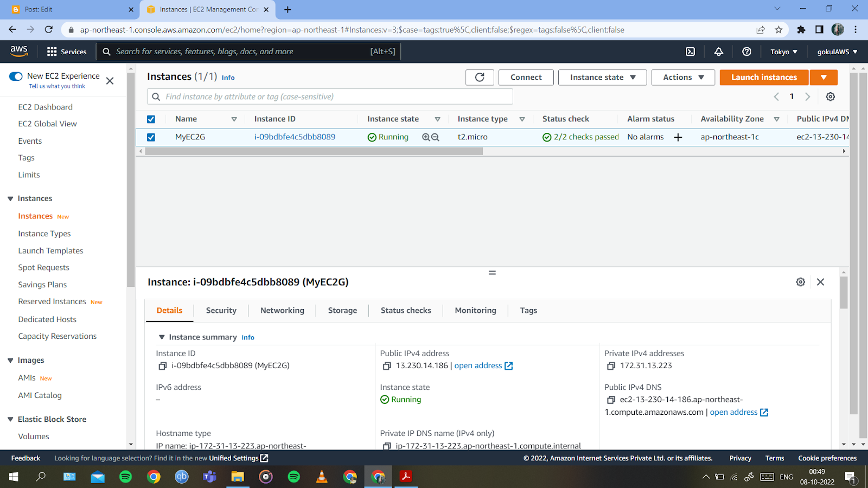Click the AWS logo home icon
868x488 pixels.
[19, 52]
